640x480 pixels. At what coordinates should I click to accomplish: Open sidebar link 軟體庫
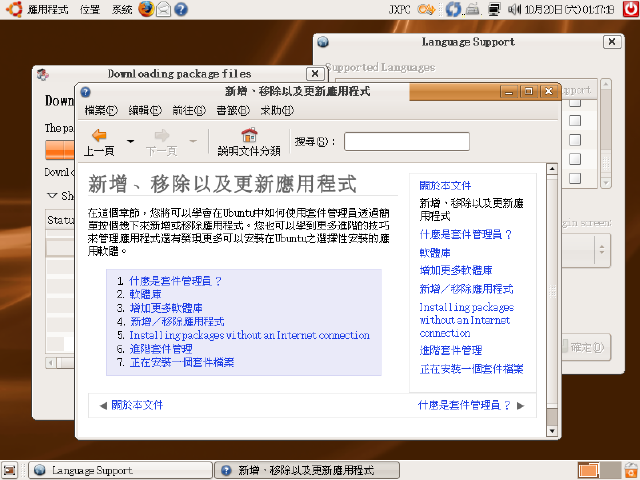435,253
